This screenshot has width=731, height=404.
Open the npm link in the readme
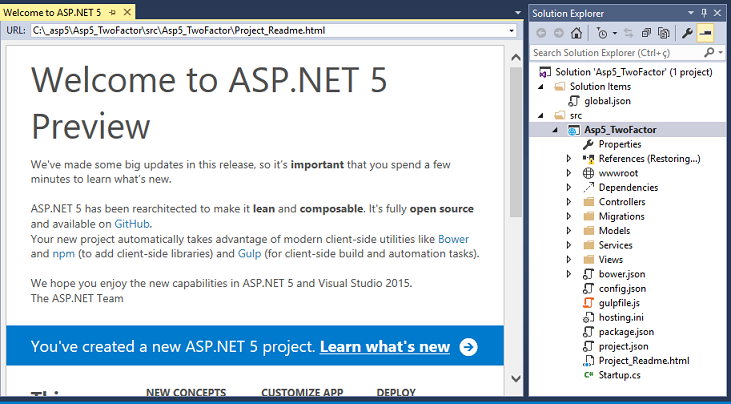(x=63, y=254)
